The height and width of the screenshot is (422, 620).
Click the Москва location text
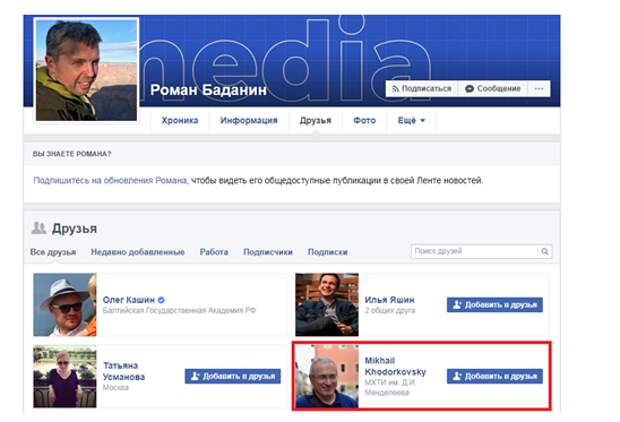click(x=116, y=388)
